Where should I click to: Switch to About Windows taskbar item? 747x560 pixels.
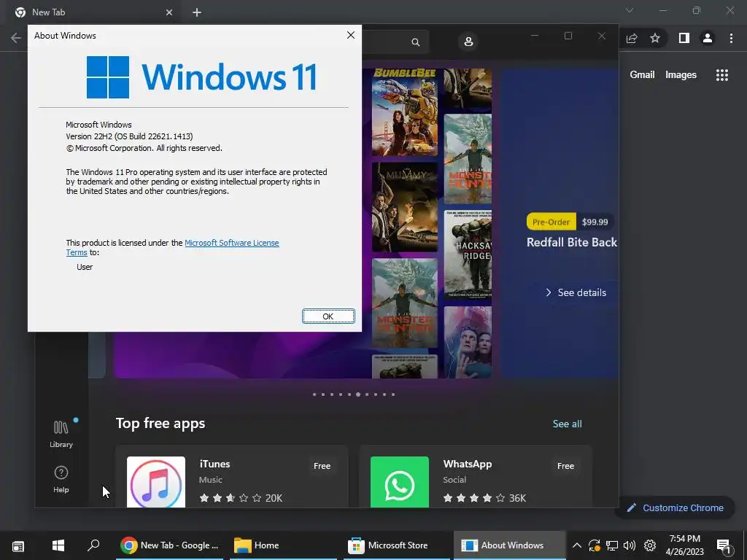pyautogui.click(x=509, y=545)
